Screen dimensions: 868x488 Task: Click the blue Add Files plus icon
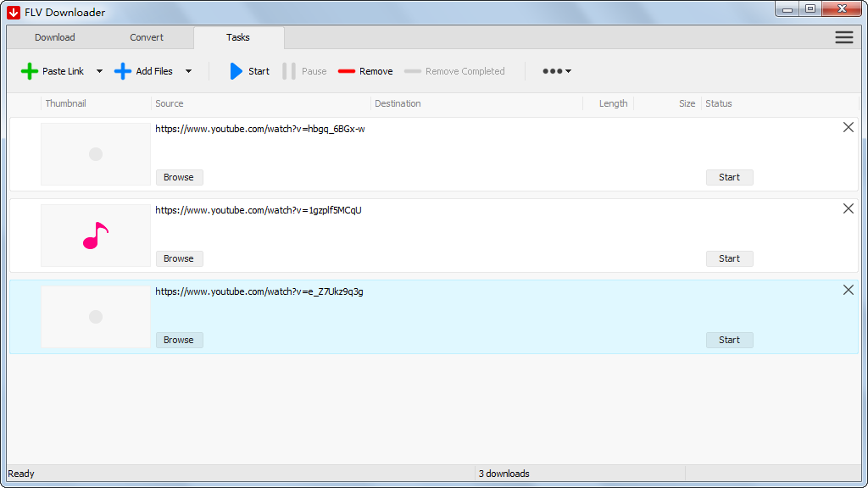coord(122,71)
